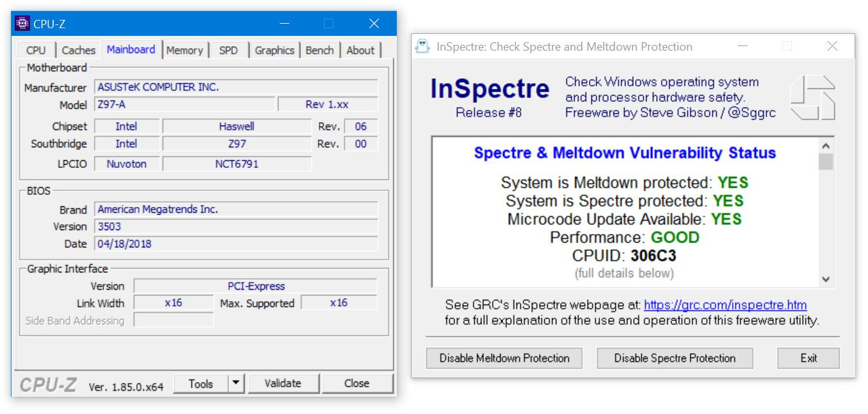Click the Link Width x16 value
The height and width of the screenshot is (414, 868).
tap(173, 303)
